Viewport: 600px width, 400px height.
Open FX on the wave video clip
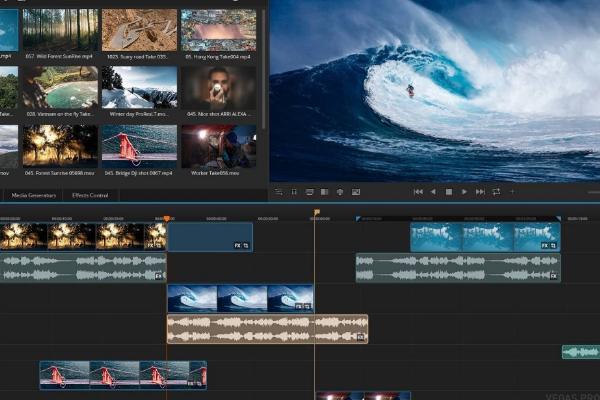coord(299,307)
